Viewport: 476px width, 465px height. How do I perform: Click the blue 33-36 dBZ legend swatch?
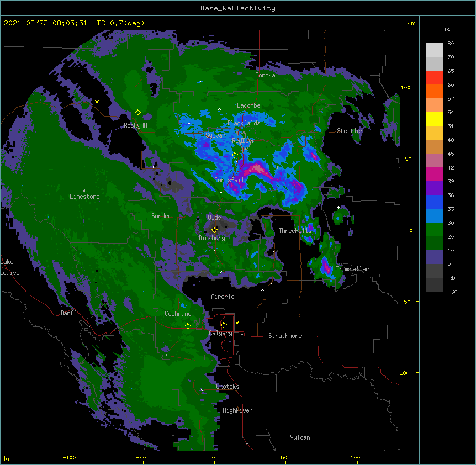point(434,202)
